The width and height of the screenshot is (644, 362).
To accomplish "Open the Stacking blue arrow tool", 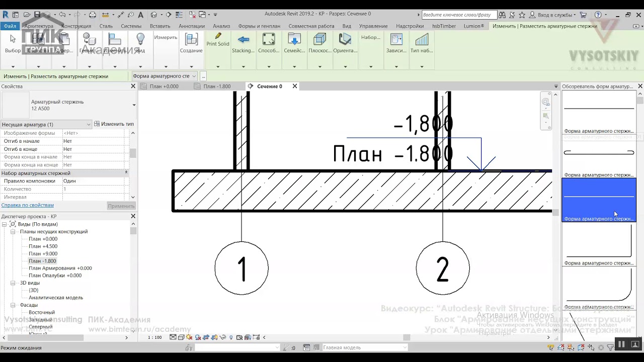I will click(244, 39).
